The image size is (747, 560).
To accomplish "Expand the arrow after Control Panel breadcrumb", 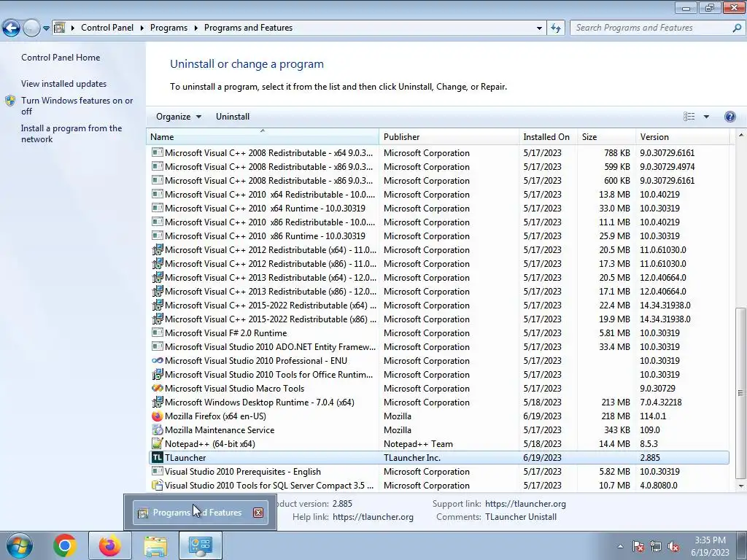I will coord(142,28).
